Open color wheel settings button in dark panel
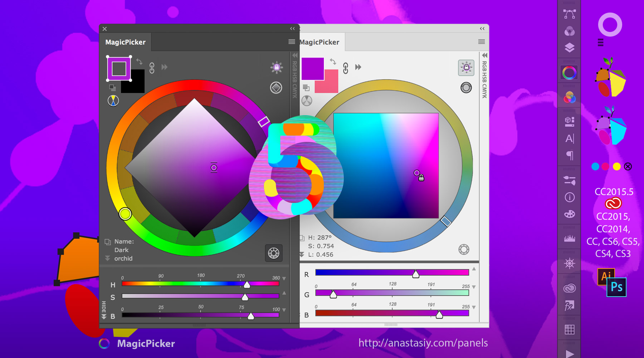 coord(274,253)
